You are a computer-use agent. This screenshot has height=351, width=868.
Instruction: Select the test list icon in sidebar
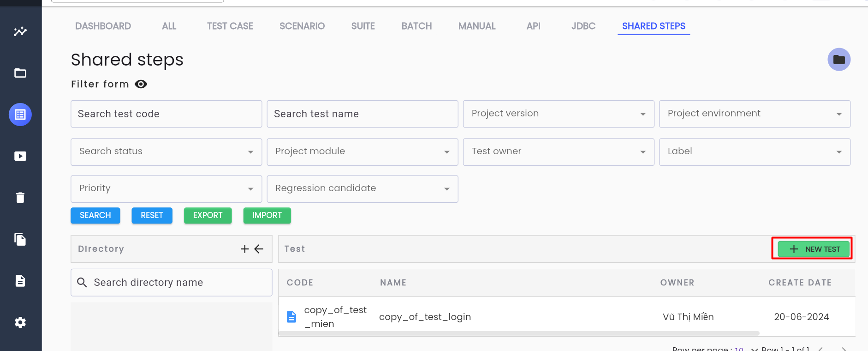tap(20, 115)
